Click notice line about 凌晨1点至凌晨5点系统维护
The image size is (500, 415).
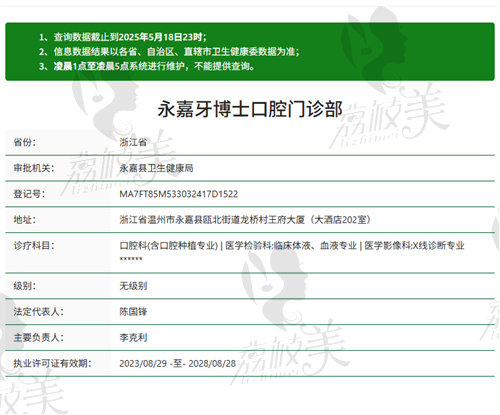pos(147,66)
